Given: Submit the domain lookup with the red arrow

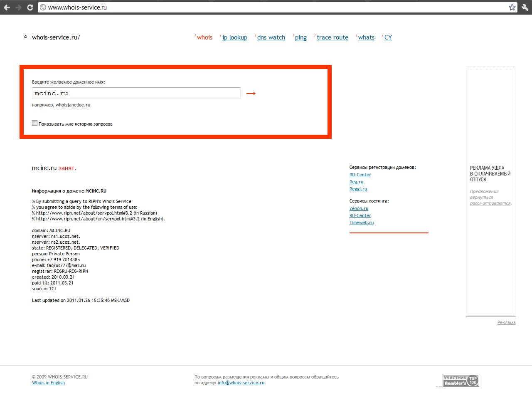Looking at the screenshot, I should (251, 94).
